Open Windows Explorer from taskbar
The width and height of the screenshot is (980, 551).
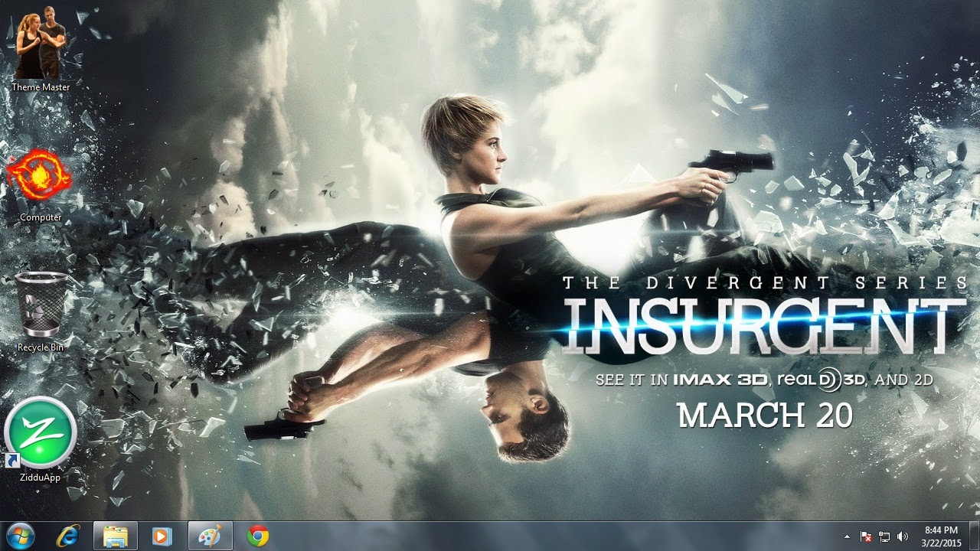click(x=116, y=536)
